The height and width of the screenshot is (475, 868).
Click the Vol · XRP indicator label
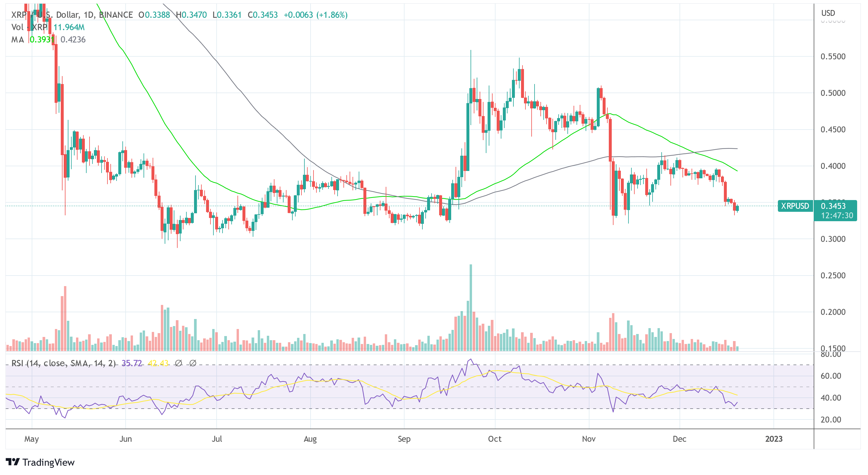[x=29, y=27]
